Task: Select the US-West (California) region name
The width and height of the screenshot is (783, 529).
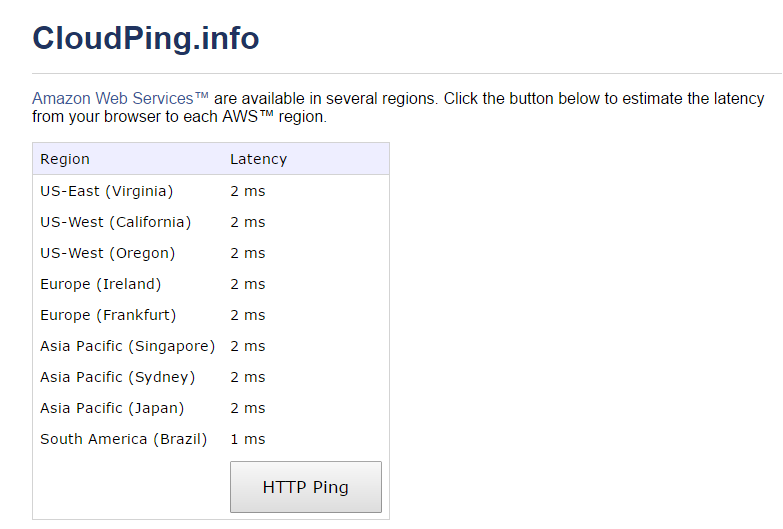Action: (115, 222)
